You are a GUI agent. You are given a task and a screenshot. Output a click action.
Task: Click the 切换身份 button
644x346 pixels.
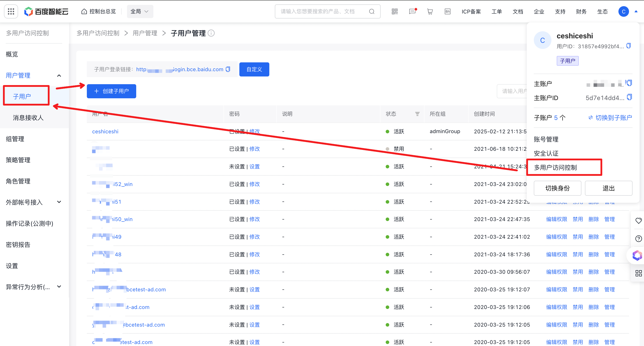coord(557,188)
